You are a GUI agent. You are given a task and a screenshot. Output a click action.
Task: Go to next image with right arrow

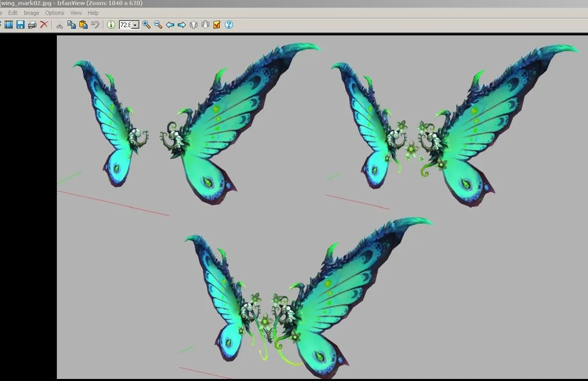click(x=181, y=25)
